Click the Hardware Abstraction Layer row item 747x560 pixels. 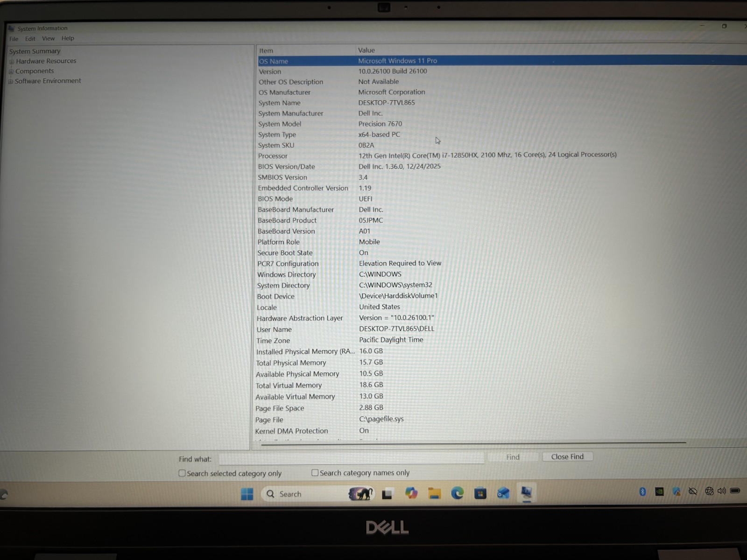pos(300,318)
